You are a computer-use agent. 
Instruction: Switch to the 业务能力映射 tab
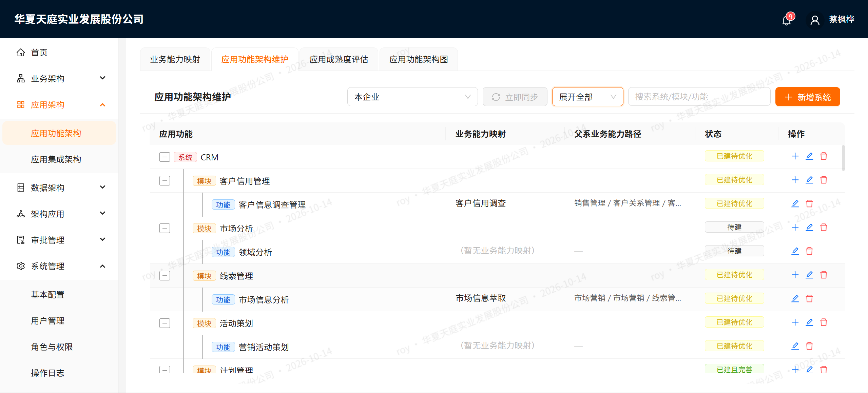[x=175, y=59]
